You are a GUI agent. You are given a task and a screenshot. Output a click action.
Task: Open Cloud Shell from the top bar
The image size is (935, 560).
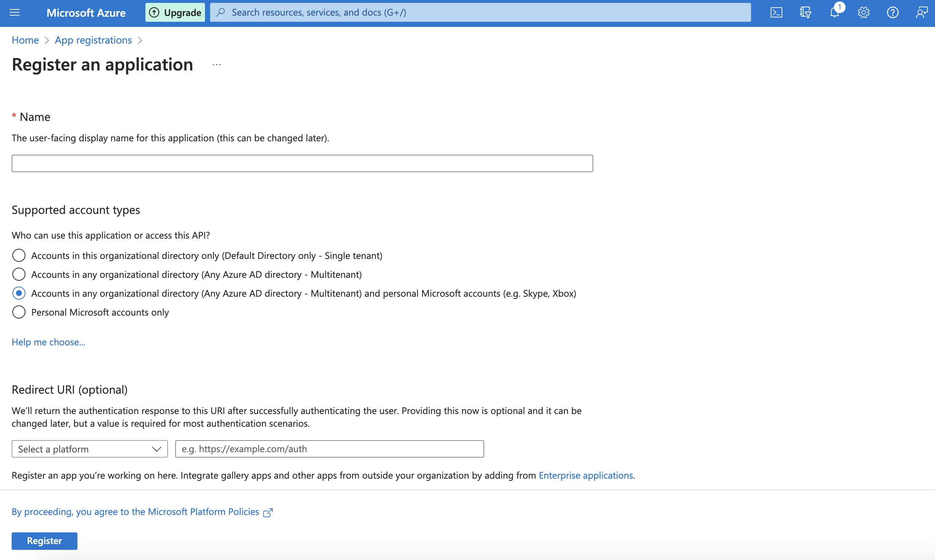[776, 12]
